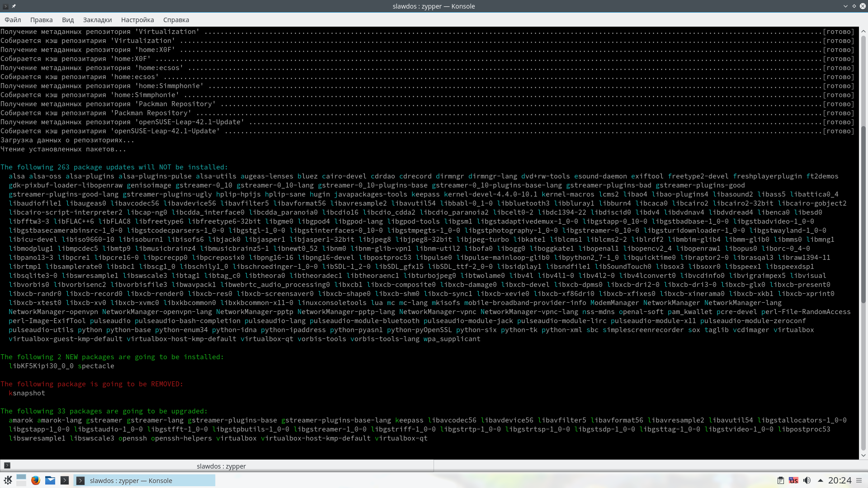Viewport: 868px width, 488px height.
Task: Minimize the Konsole window with down chevron
Action: (845, 6)
